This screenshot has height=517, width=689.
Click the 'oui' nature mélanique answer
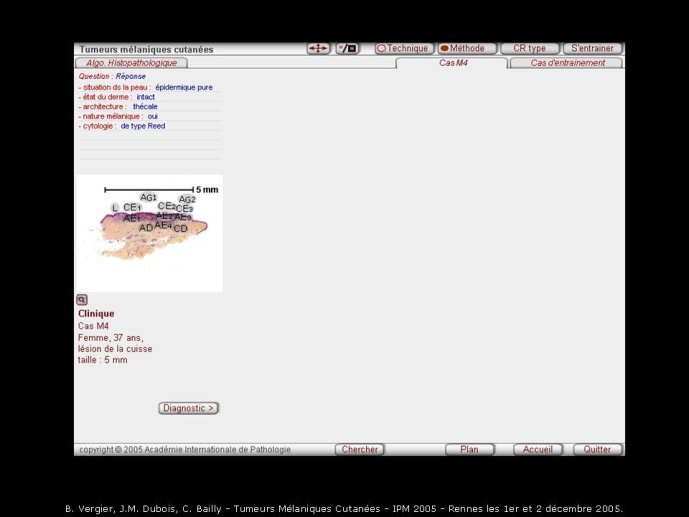pyautogui.click(x=152, y=116)
